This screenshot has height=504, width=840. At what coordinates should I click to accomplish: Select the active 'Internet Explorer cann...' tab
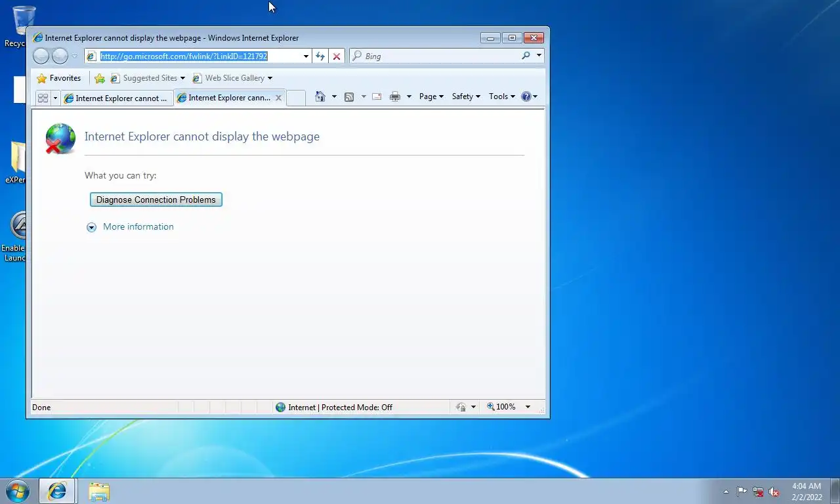click(223, 98)
